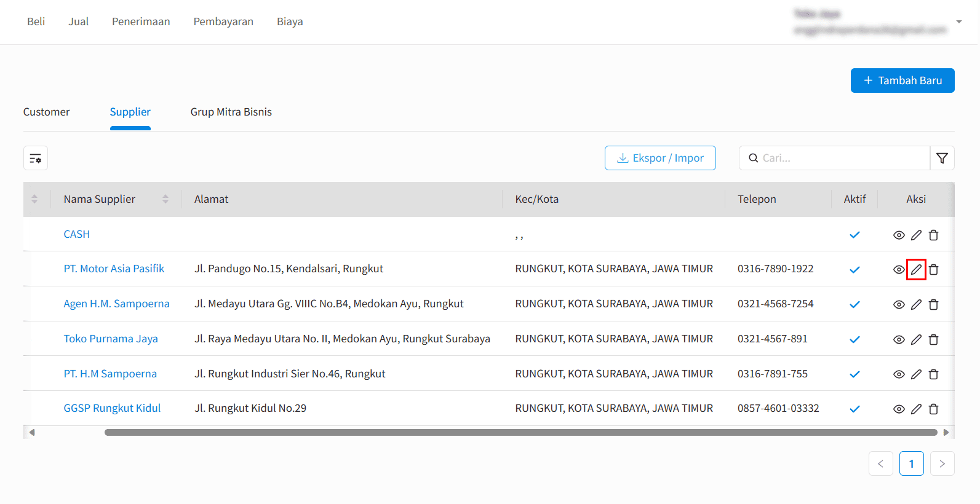Focus the Cari search field
980x504 pixels.
pyautogui.click(x=834, y=158)
